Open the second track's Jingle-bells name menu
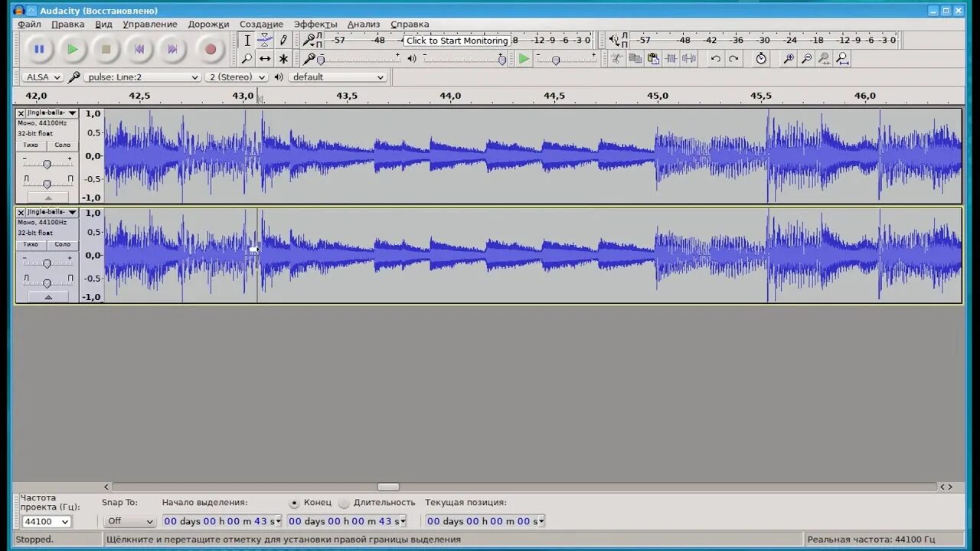The image size is (980, 551). (x=51, y=212)
